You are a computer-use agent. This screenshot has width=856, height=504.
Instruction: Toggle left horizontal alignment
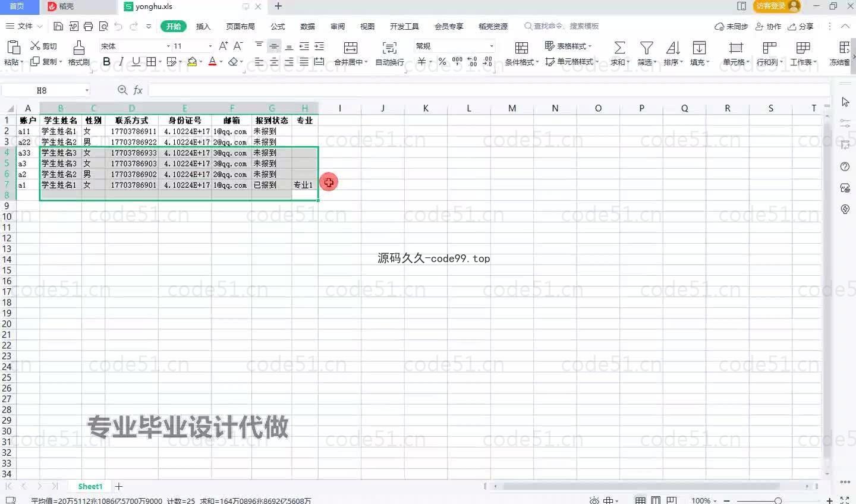point(259,61)
